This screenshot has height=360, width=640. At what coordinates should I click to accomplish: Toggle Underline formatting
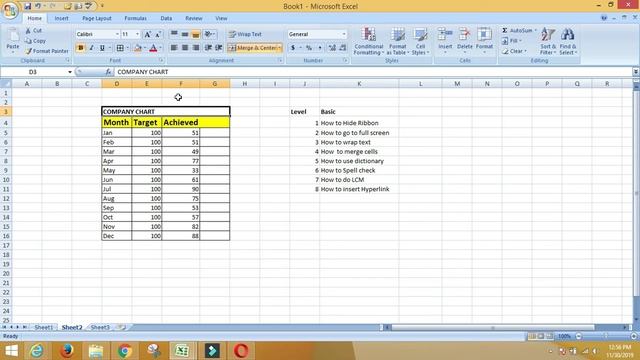tap(102, 48)
